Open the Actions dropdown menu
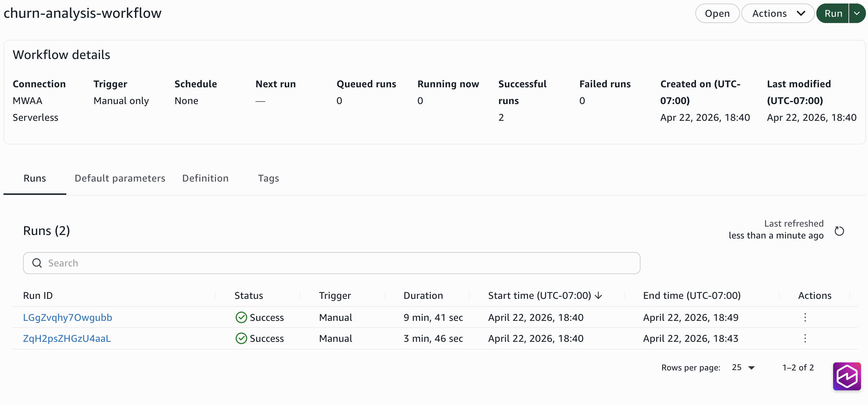 coord(778,13)
